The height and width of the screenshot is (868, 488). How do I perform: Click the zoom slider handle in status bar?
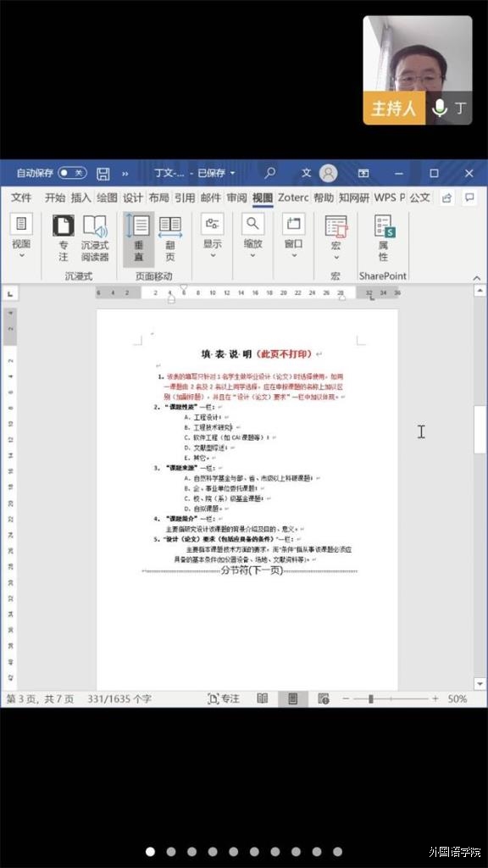click(x=371, y=699)
